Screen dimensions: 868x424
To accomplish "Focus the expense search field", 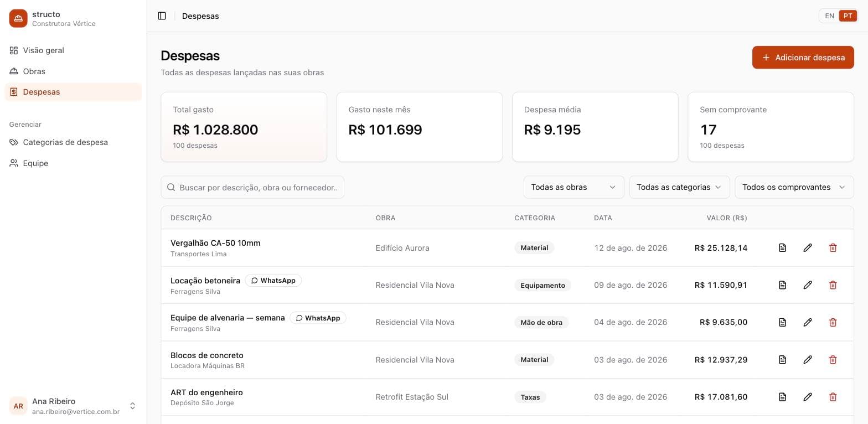I will [x=252, y=187].
